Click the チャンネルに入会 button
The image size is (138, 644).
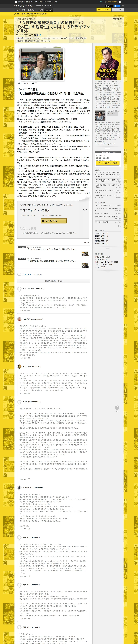[104, 10]
